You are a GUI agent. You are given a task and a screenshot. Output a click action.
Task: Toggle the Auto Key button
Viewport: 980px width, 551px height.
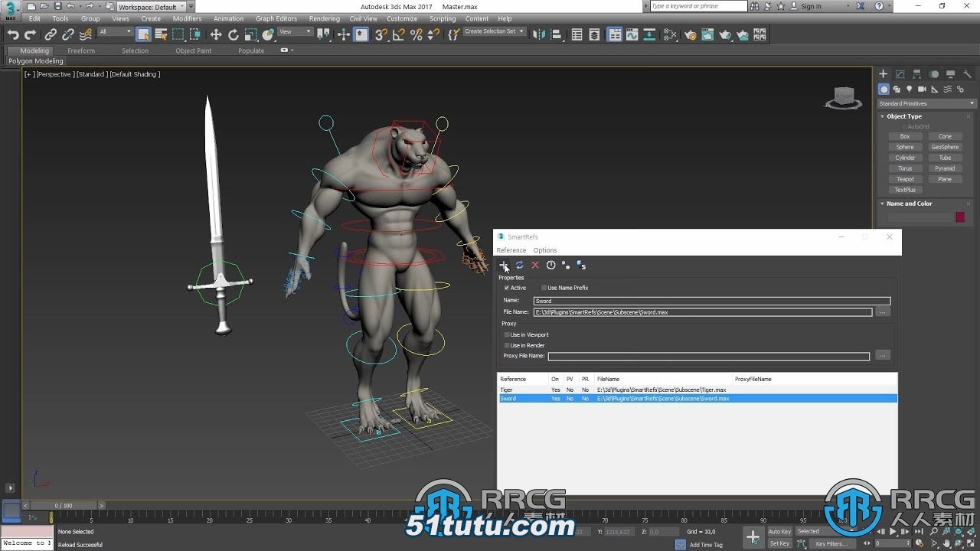[x=779, y=532]
